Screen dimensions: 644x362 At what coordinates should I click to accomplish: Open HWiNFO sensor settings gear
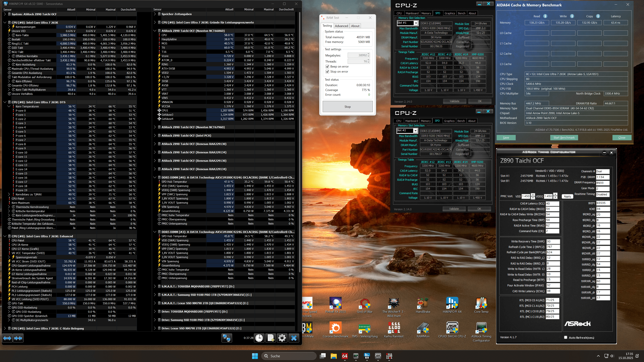tap(282, 338)
